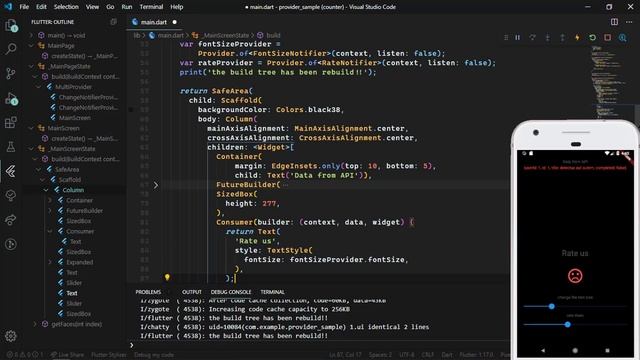Open the Run and Debug view
Screen dimensions: 640x360
11,98
